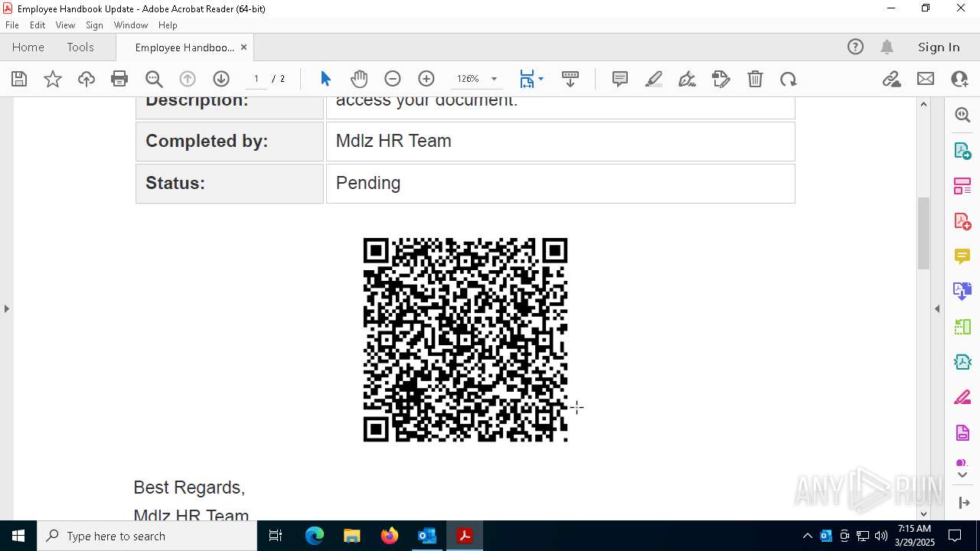Open the Sign menu

[x=94, y=24]
